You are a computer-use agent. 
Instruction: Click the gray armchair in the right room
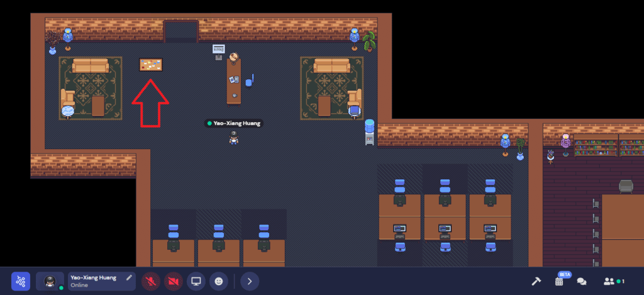point(626,186)
